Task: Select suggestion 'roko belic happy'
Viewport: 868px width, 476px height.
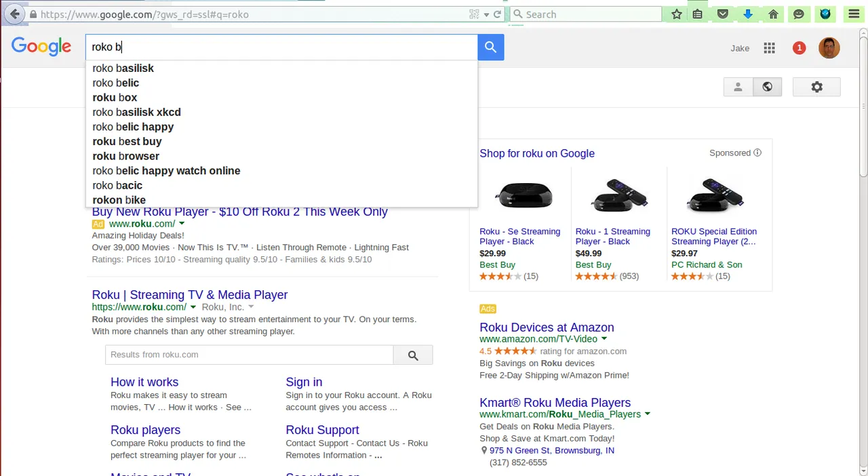Action: pyautogui.click(x=281, y=127)
